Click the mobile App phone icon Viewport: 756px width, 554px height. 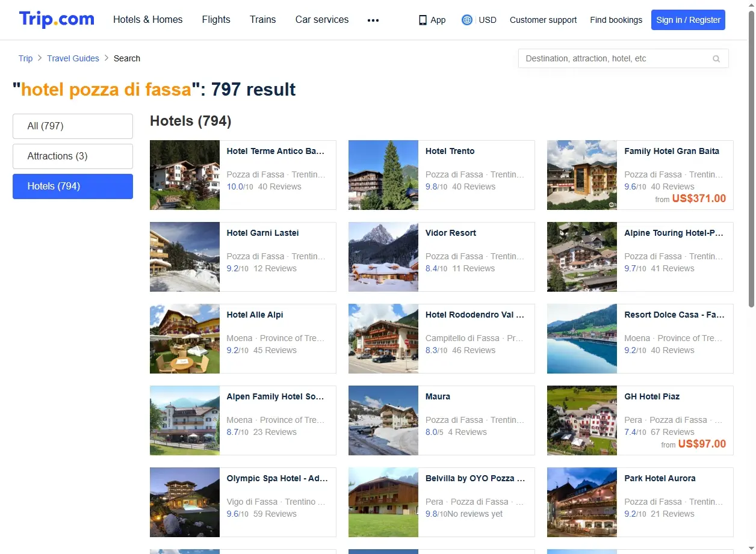coord(423,20)
